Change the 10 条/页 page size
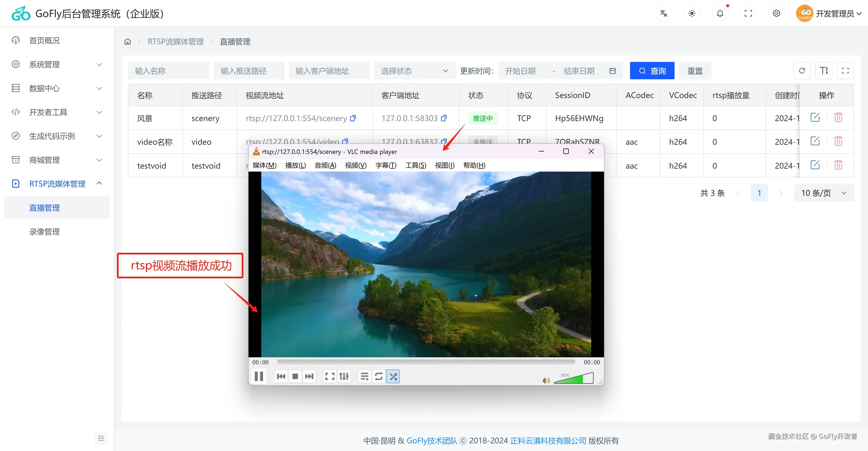The image size is (868, 451). (823, 193)
